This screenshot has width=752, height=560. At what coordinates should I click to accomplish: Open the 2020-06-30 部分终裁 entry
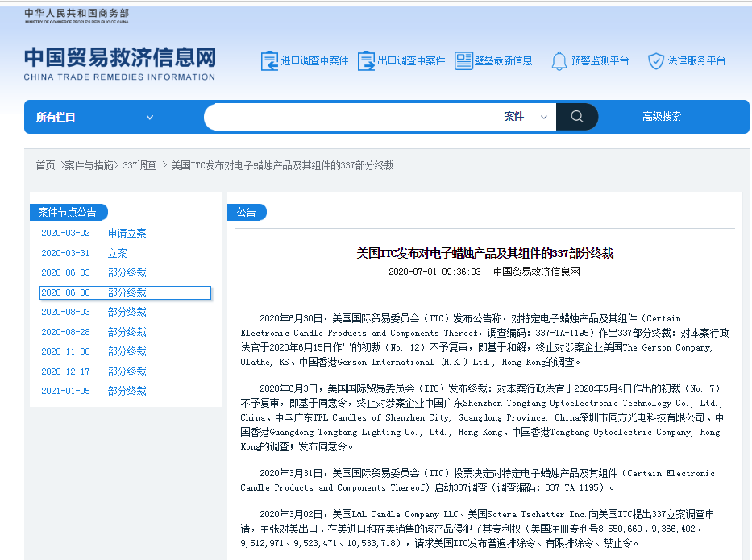125,292
